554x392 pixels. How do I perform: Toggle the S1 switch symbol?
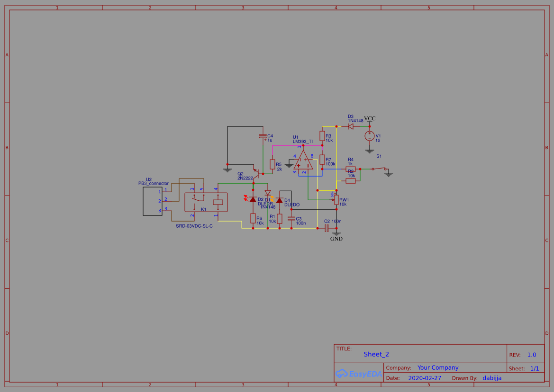(378, 169)
